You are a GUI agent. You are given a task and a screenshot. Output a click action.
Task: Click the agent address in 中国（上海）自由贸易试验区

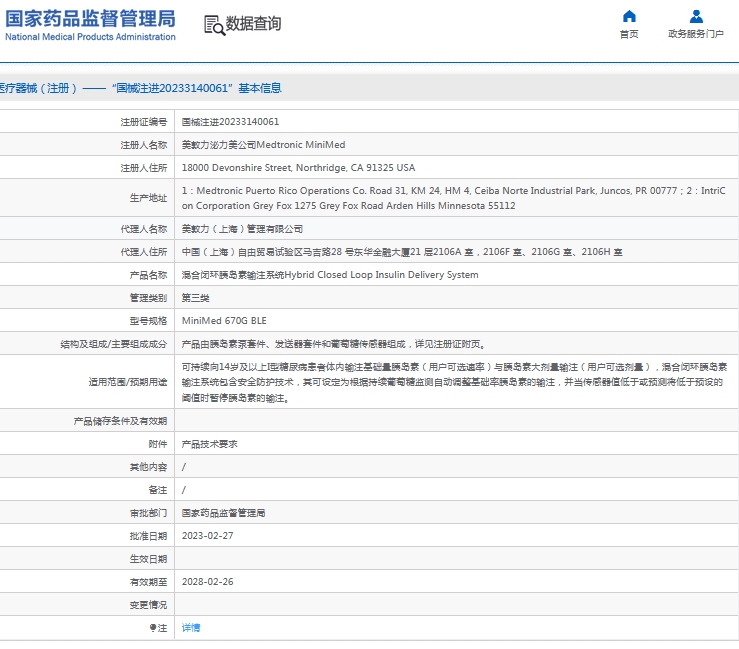tap(402, 252)
